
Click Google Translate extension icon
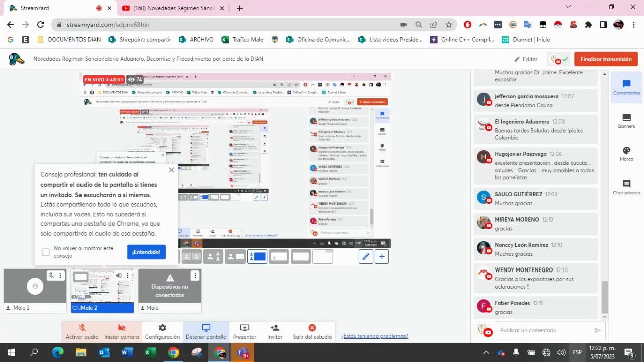pyautogui.click(x=528, y=24)
